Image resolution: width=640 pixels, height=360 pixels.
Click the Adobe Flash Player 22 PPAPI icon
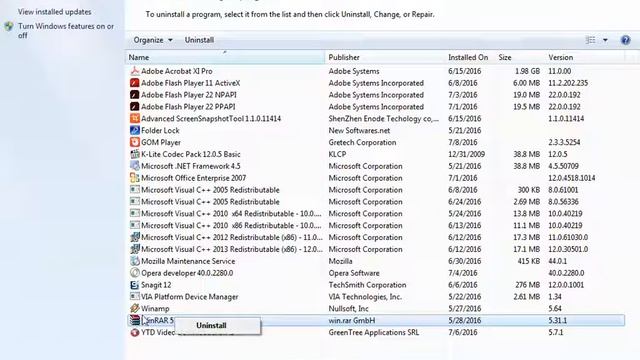135,107
